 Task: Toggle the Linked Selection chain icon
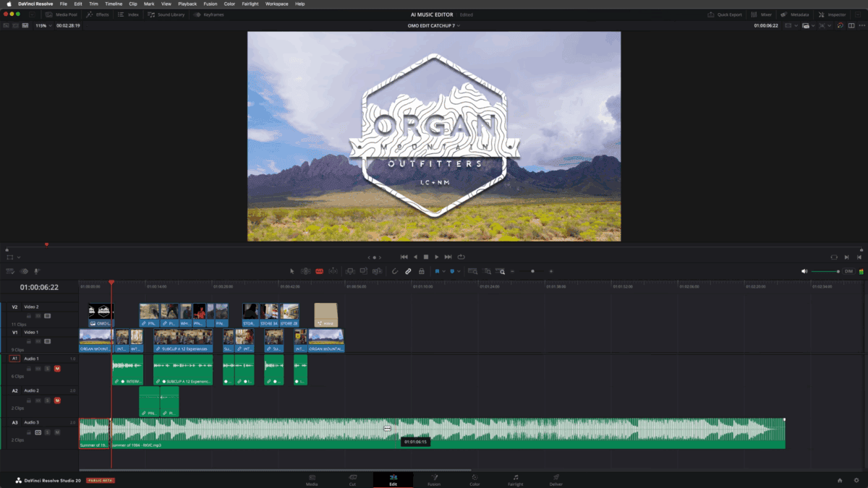point(408,271)
